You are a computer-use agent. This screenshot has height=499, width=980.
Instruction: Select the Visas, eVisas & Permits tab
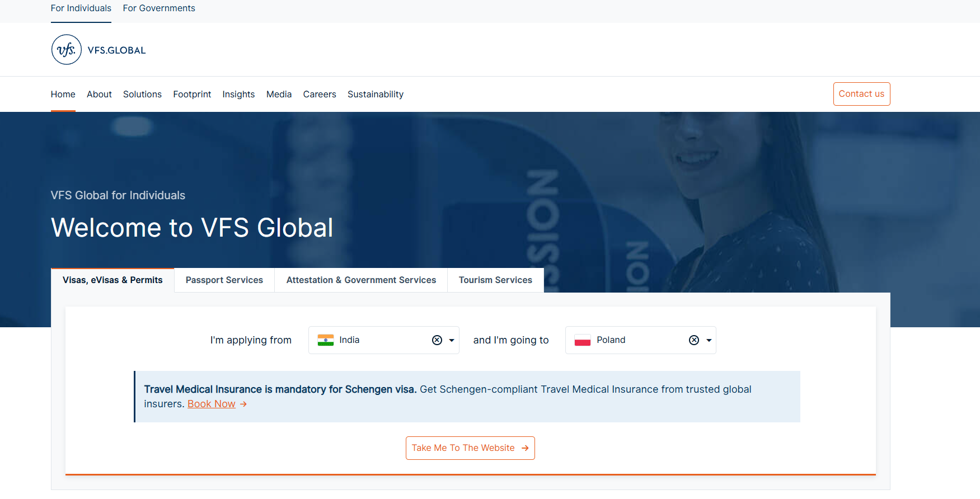[112, 280]
